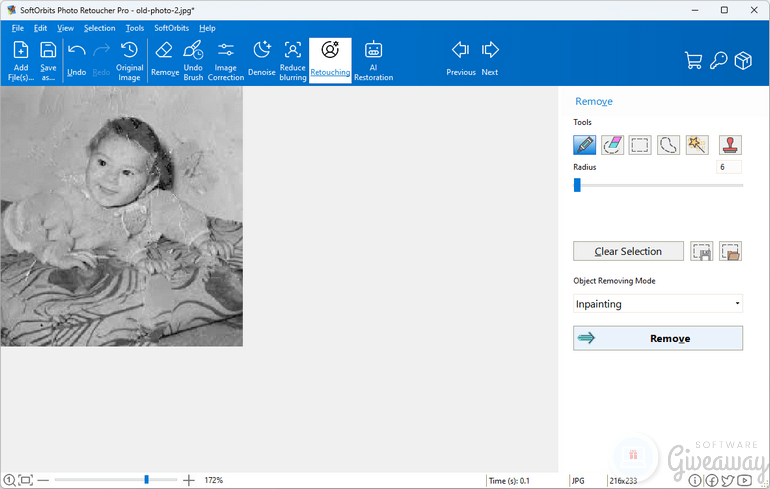Click the zoom in plus button

pyautogui.click(x=189, y=480)
